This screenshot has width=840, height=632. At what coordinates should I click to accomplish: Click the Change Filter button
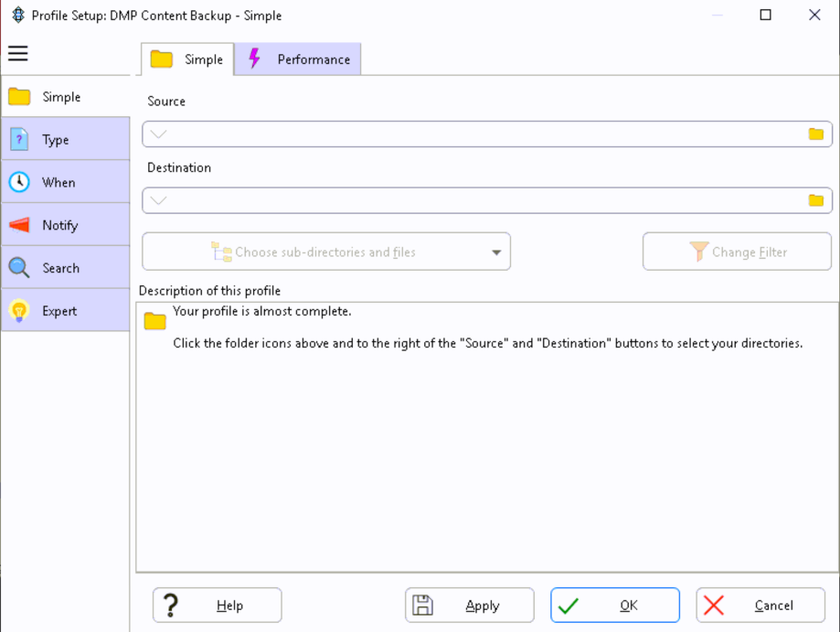(x=737, y=252)
